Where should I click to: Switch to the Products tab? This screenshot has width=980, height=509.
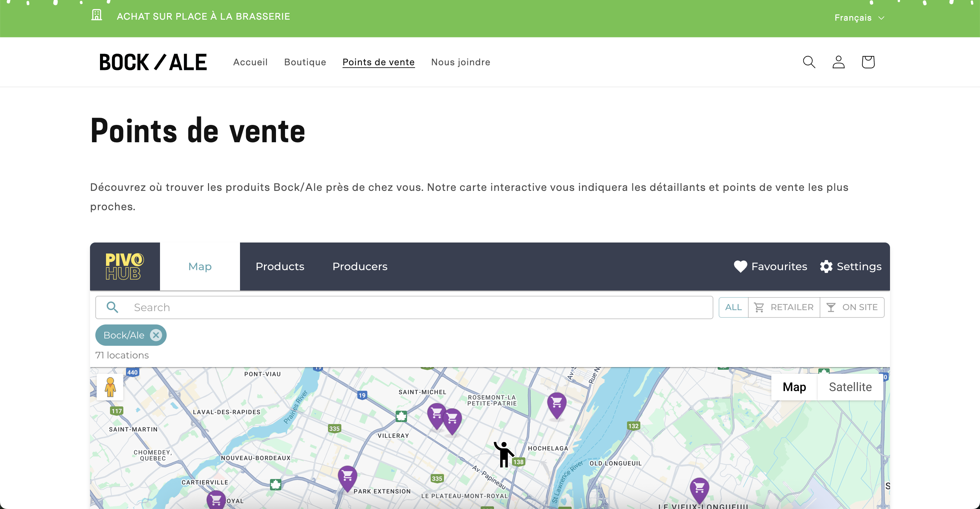(280, 266)
